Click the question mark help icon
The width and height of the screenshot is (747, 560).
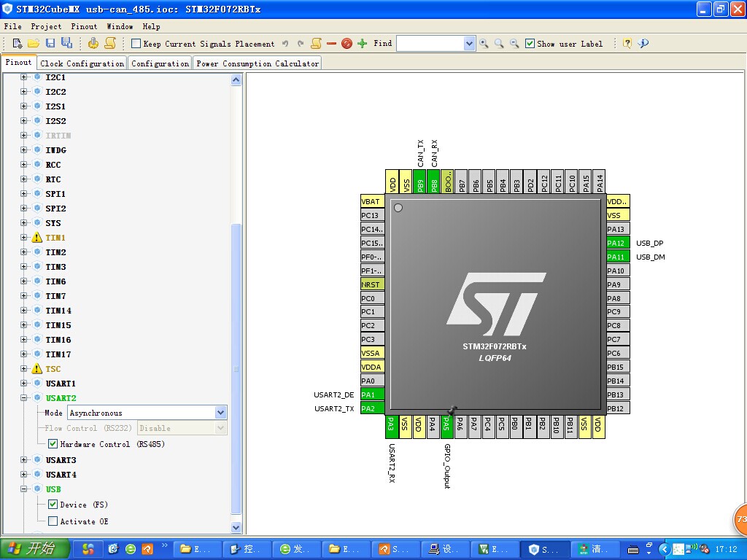click(x=627, y=44)
